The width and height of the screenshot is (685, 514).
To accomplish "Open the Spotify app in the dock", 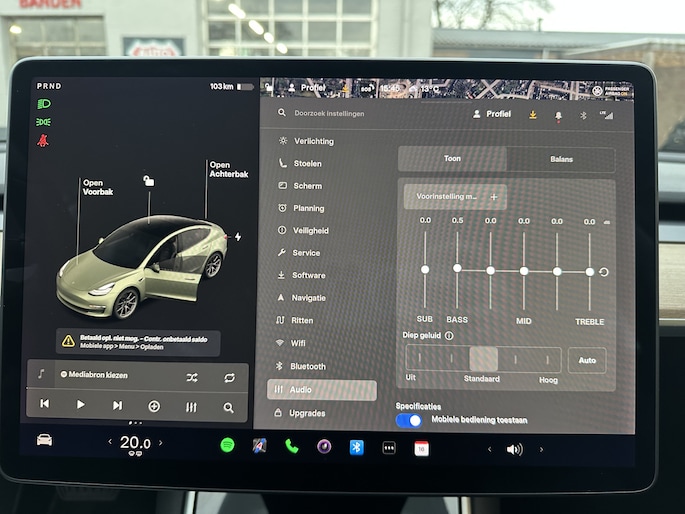I will [x=227, y=446].
